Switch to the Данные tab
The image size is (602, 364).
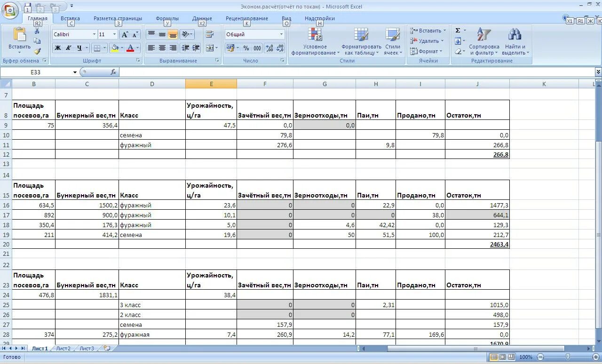tap(202, 18)
